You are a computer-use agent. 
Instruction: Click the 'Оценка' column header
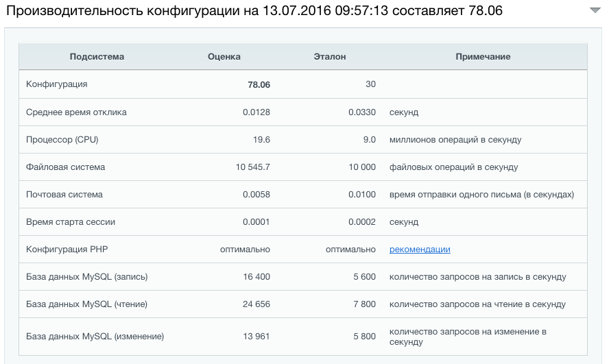pyautogui.click(x=224, y=57)
